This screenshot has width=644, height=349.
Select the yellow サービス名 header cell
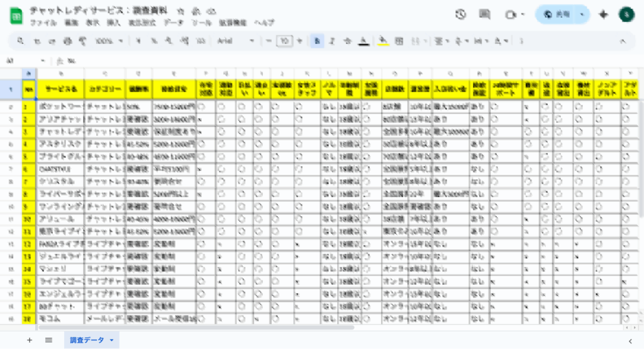61,89
